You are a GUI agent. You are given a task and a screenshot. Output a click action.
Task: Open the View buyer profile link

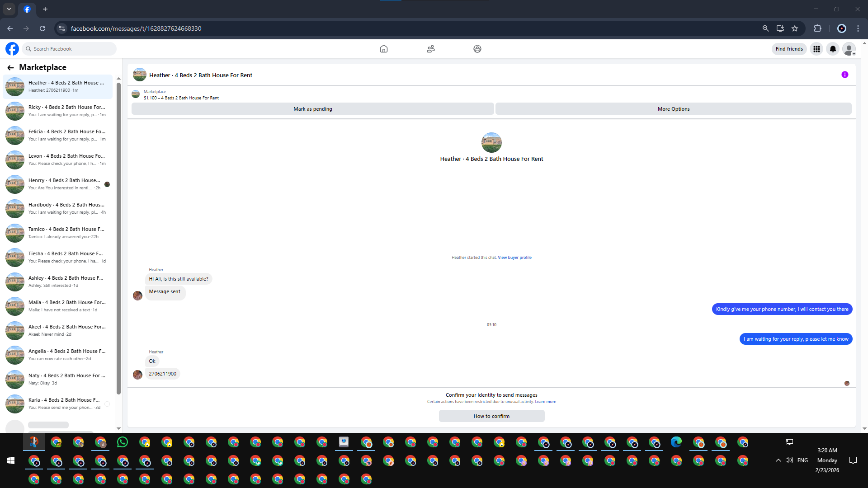[514, 258]
